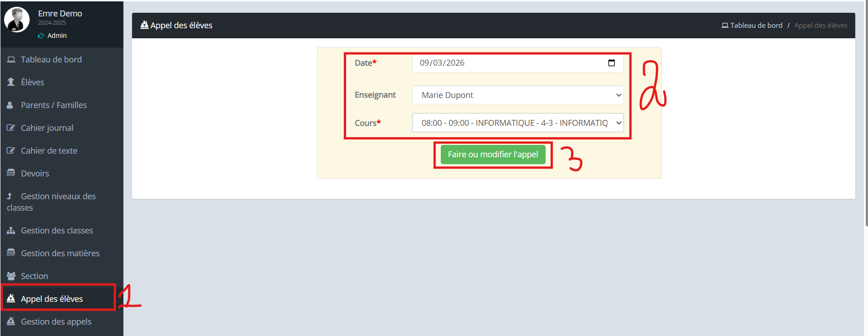
Task: Click the Emre Demo profile avatar
Action: 17,20
